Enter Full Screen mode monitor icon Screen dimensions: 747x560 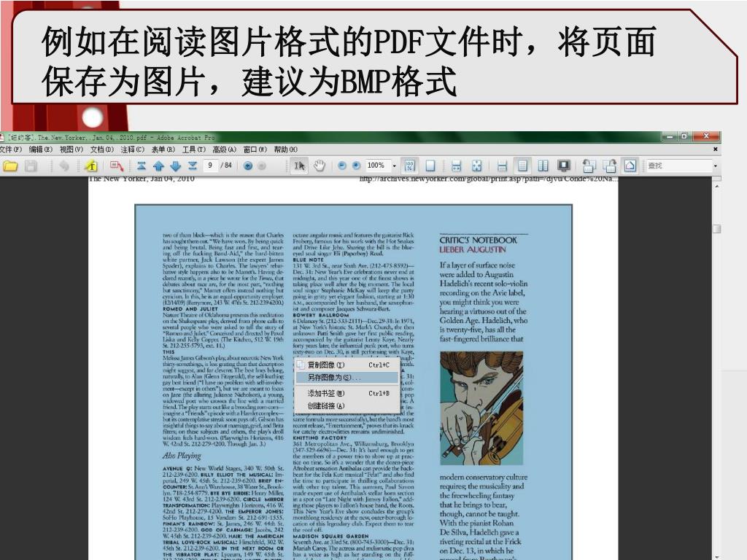click(x=564, y=166)
